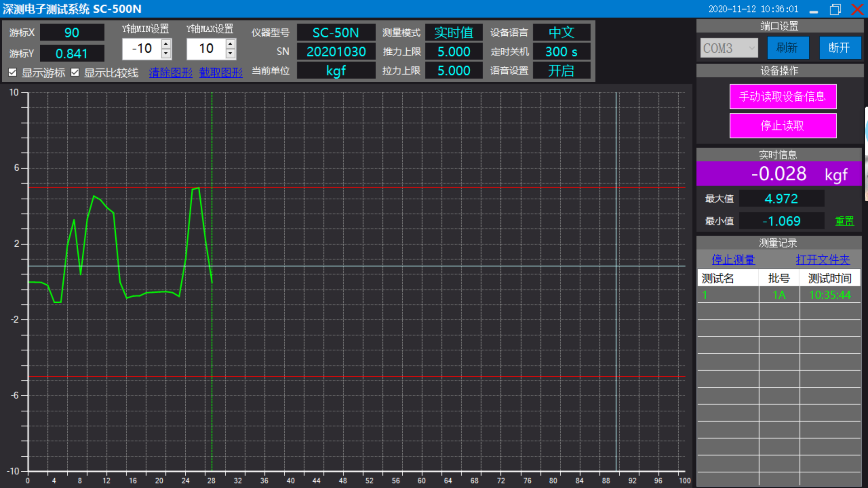The image size is (868, 488).
Task: Open the 打开文件夹 link
Action: 823,260
